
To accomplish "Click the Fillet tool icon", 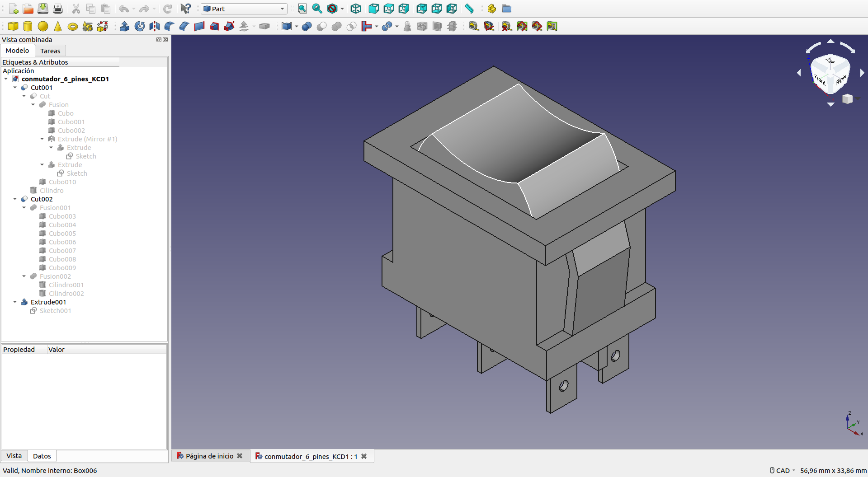I will [x=169, y=27].
